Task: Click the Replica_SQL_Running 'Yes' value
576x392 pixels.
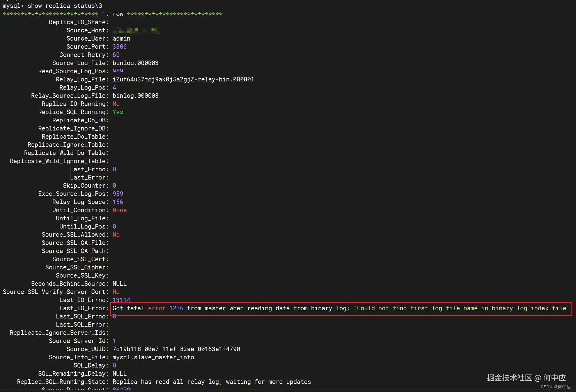Action: coord(118,112)
